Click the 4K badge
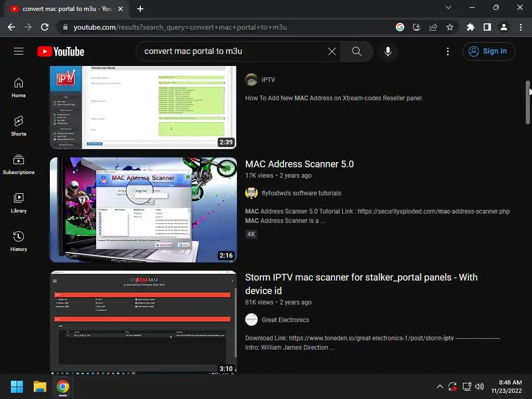Viewport: 532px width, 399px height. pos(251,234)
